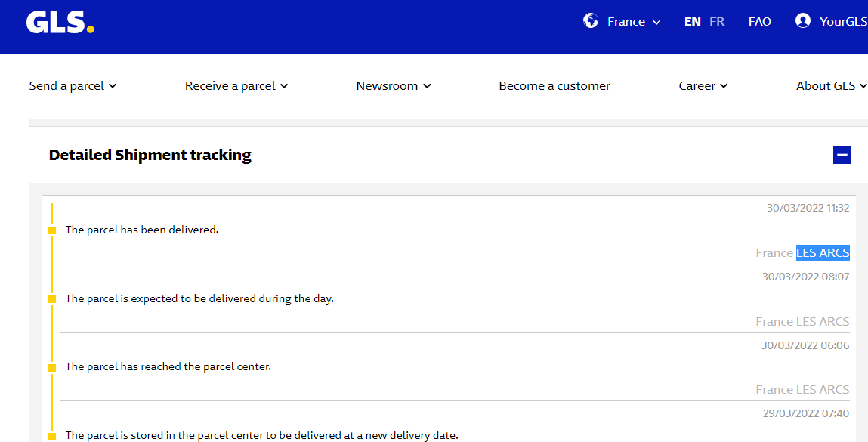Screen dimensions: 868x442
Task: Open the Newsroom menu
Action: tap(393, 86)
